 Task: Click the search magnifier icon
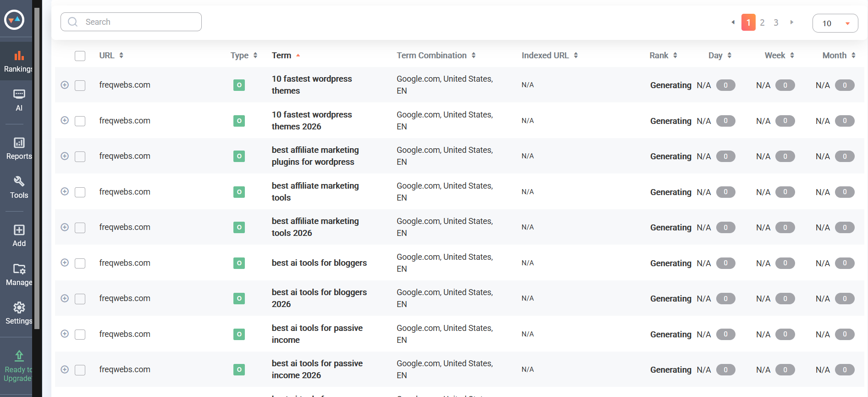click(72, 22)
